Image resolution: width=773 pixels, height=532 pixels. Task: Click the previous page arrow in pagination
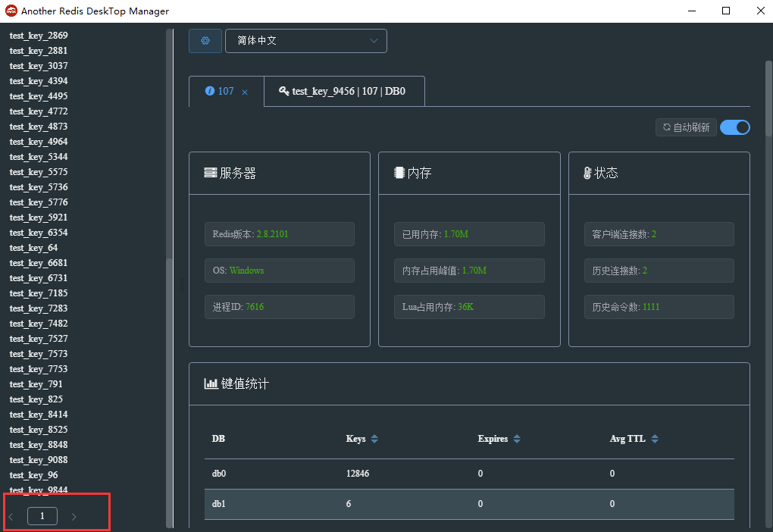tap(11, 515)
